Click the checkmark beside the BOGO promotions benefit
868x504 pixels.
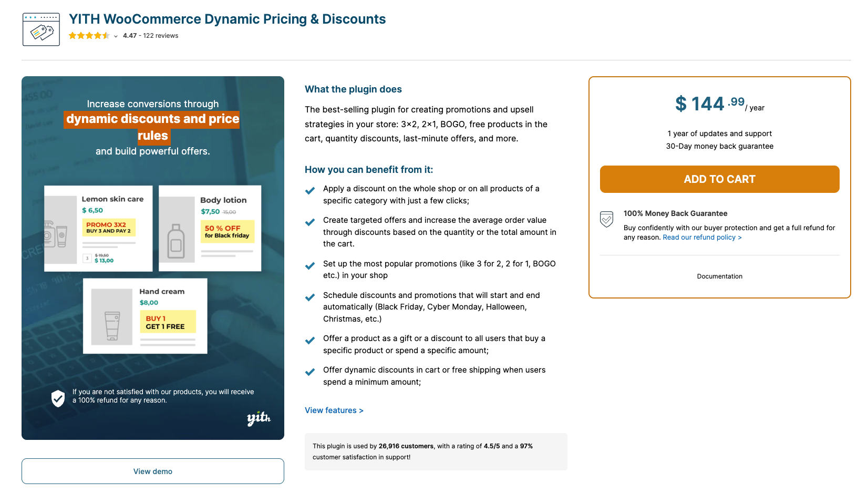[x=310, y=265]
